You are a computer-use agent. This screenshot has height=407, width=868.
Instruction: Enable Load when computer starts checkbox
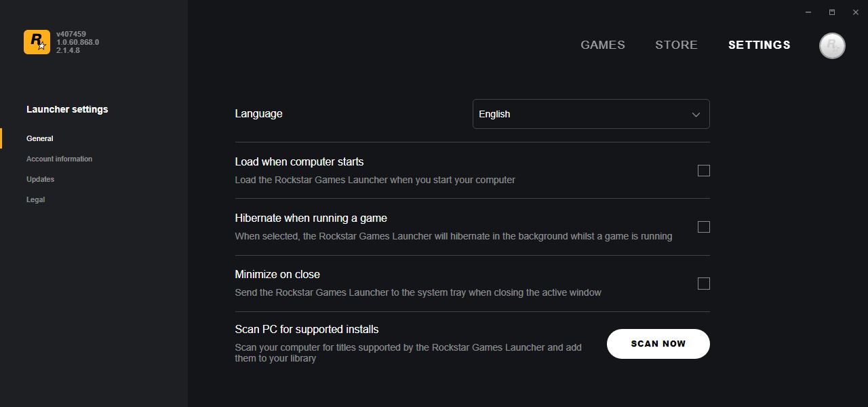coord(704,171)
